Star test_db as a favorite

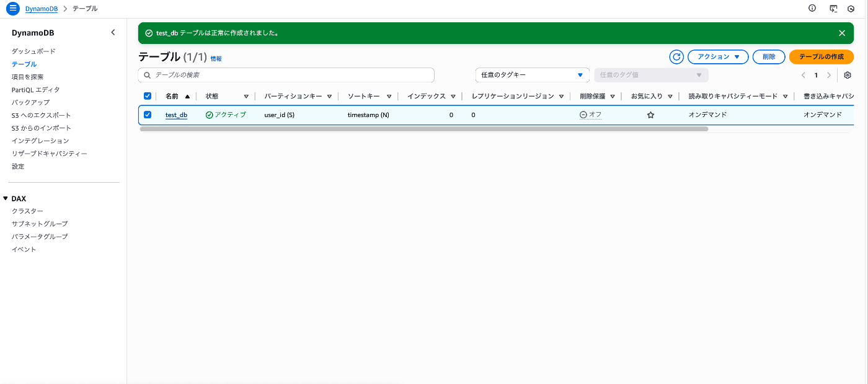coord(650,115)
